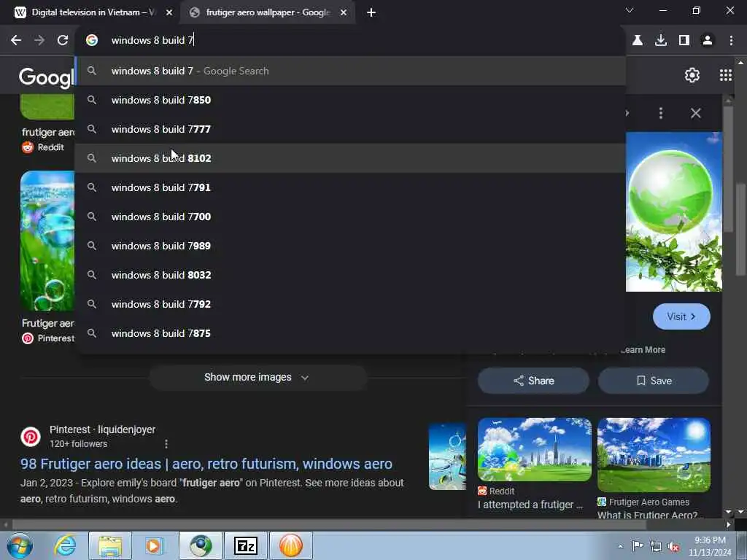This screenshot has width=747, height=560.
Task: Open Action Center flag icon
Action: (x=638, y=546)
